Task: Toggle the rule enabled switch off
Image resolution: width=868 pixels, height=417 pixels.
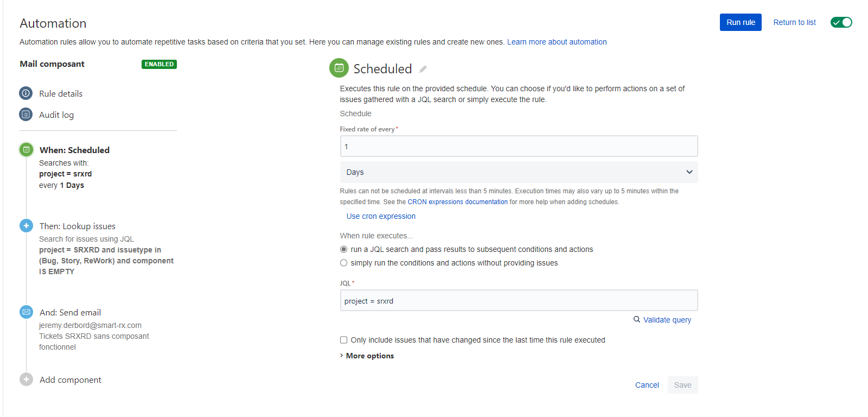Action: tap(841, 22)
